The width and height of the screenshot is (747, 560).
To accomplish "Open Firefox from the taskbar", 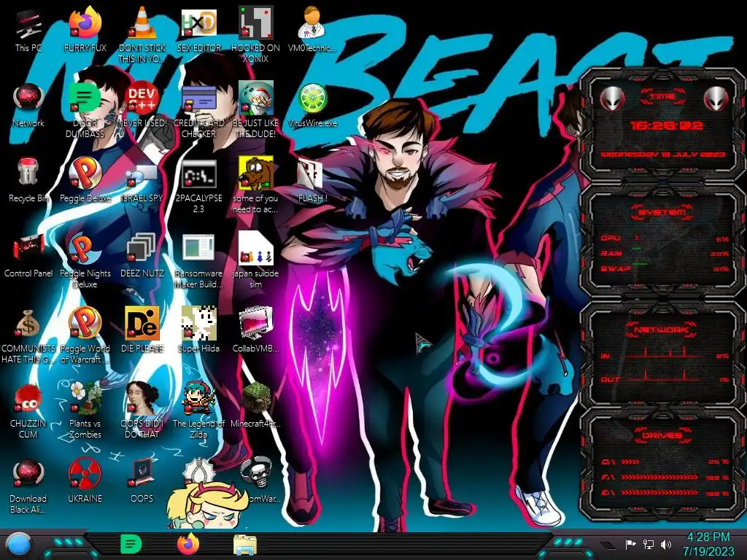I will 187,544.
